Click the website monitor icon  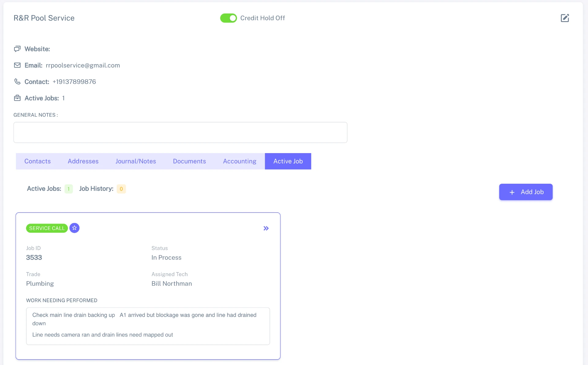coord(17,49)
